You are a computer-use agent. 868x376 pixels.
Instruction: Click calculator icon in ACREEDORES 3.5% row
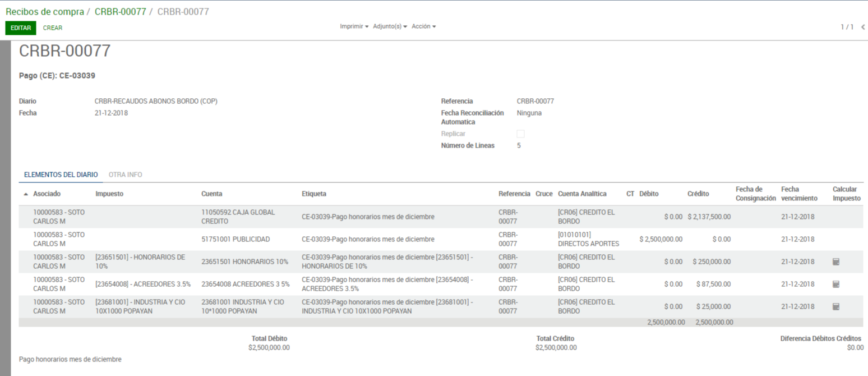tap(835, 285)
